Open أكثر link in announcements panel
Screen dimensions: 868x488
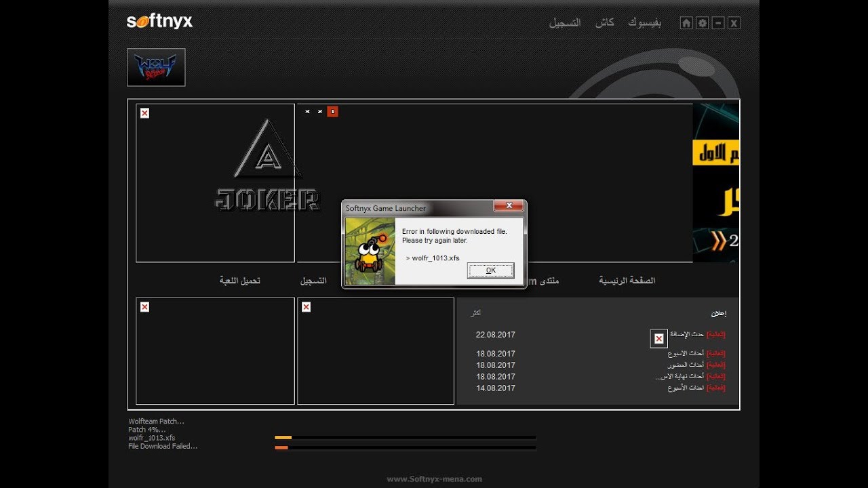click(x=476, y=313)
